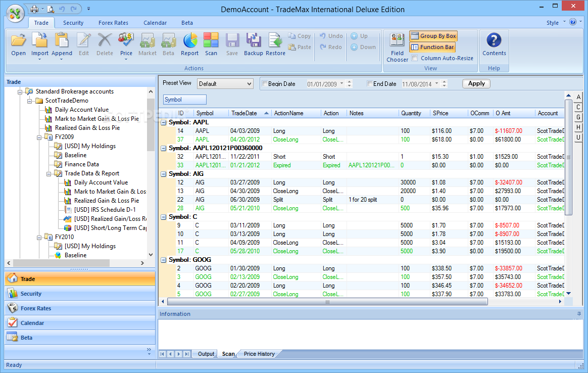Click the TradeMax application orb button

(15, 14)
